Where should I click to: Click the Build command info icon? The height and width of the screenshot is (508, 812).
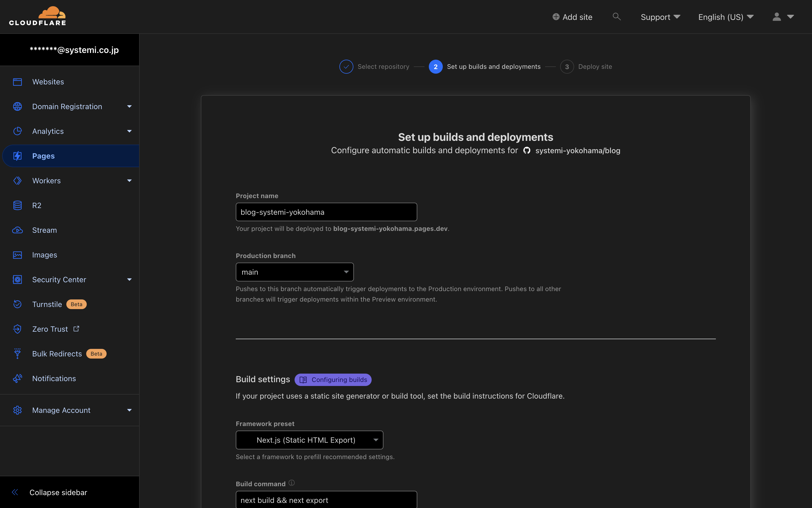(292, 483)
